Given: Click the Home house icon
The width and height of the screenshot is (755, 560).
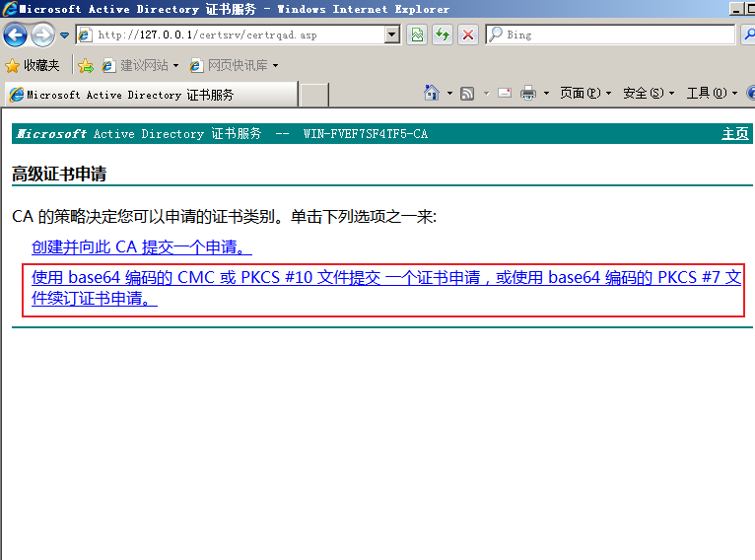Looking at the screenshot, I should point(432,93).
